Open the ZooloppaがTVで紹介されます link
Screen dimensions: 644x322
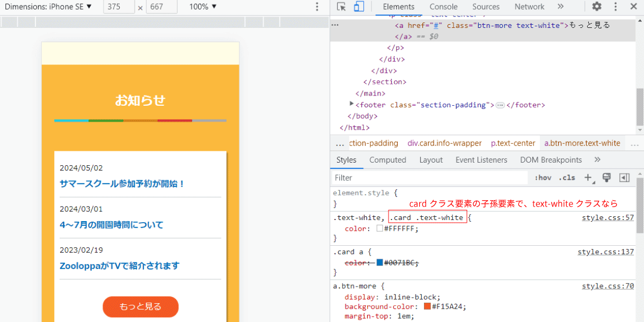(120, 266)
